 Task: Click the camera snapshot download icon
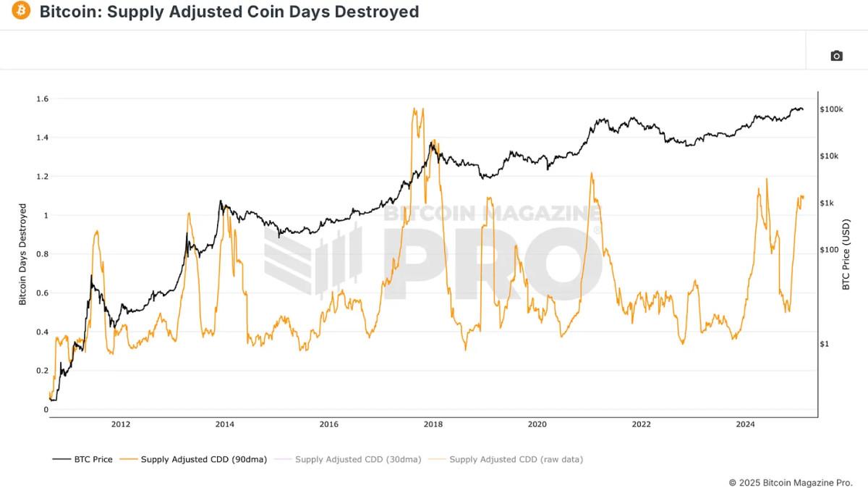(x=837, y=56)
